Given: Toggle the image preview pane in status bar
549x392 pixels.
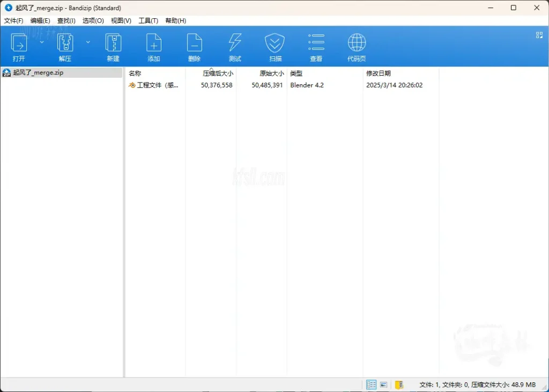Looking at the screenshot, I should tap(384, 384).
